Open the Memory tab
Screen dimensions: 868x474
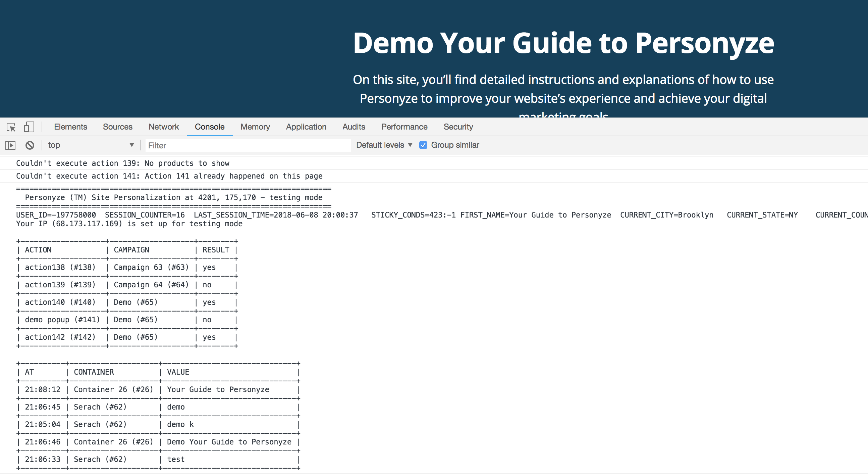[x=255, y=127]
